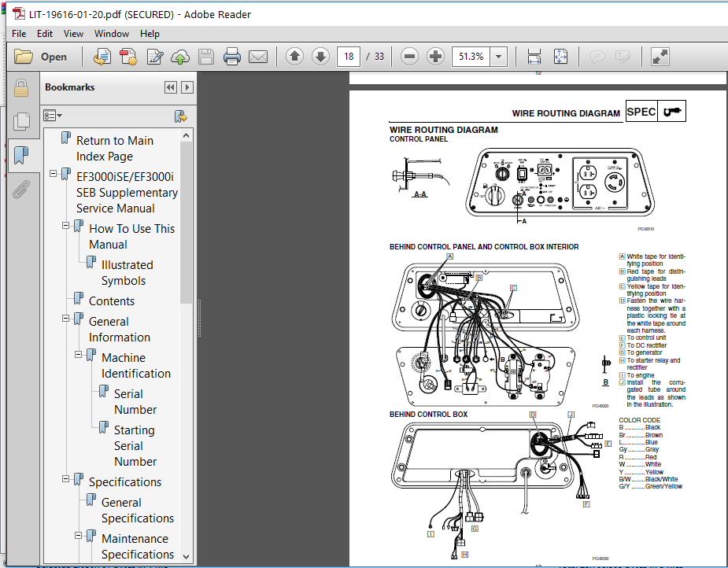The width and height of the screenshot is (728, 568).
Task: Select the General Information bookmark
Action: pos(120,330)
